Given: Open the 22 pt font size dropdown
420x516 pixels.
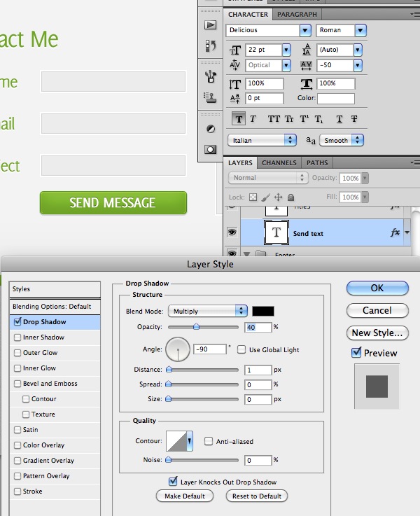Looking at the screenshot, I should (286, 50).
